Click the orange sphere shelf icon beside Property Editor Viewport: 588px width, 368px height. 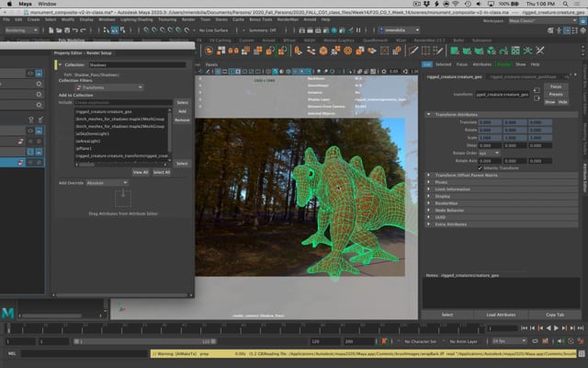209,51
